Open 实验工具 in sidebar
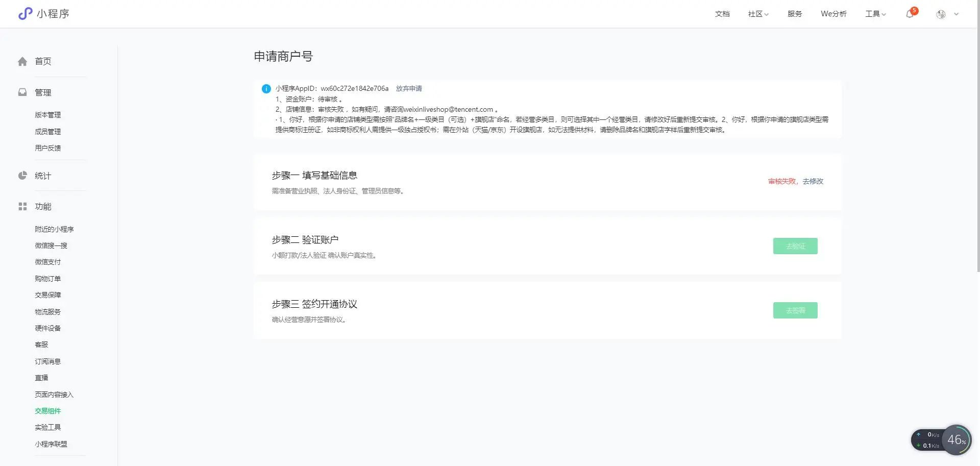Viewport: 980px width, 466px height. coord(47,427)
